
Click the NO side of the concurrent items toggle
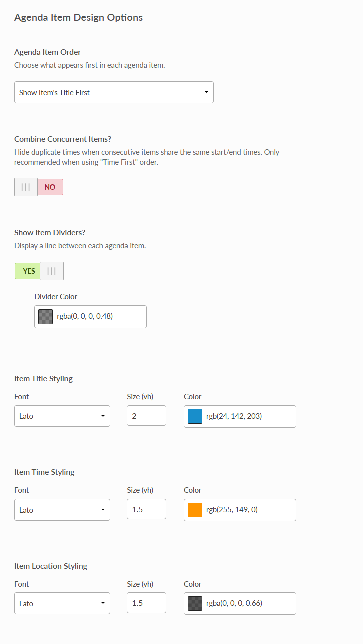tap(50, 187)
